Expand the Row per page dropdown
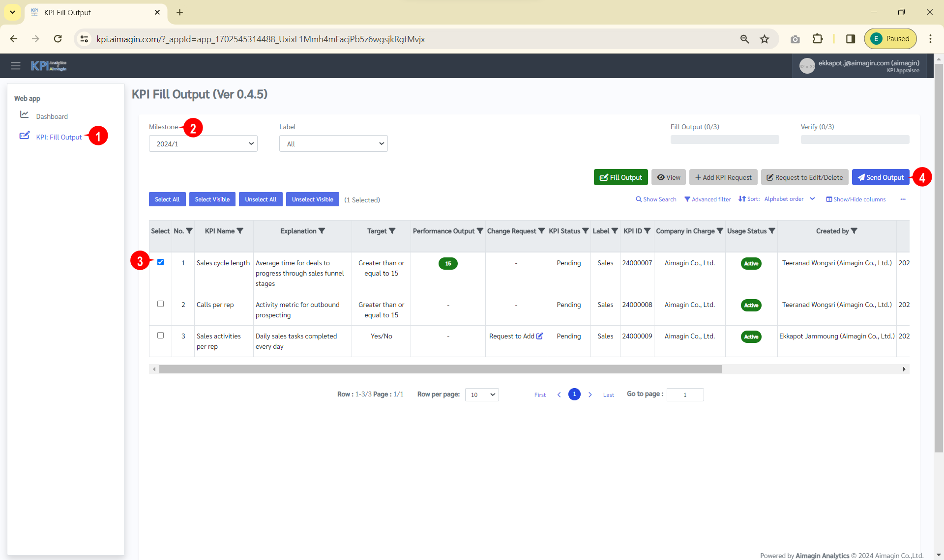The image size is (944, 560). click(482, 394)
